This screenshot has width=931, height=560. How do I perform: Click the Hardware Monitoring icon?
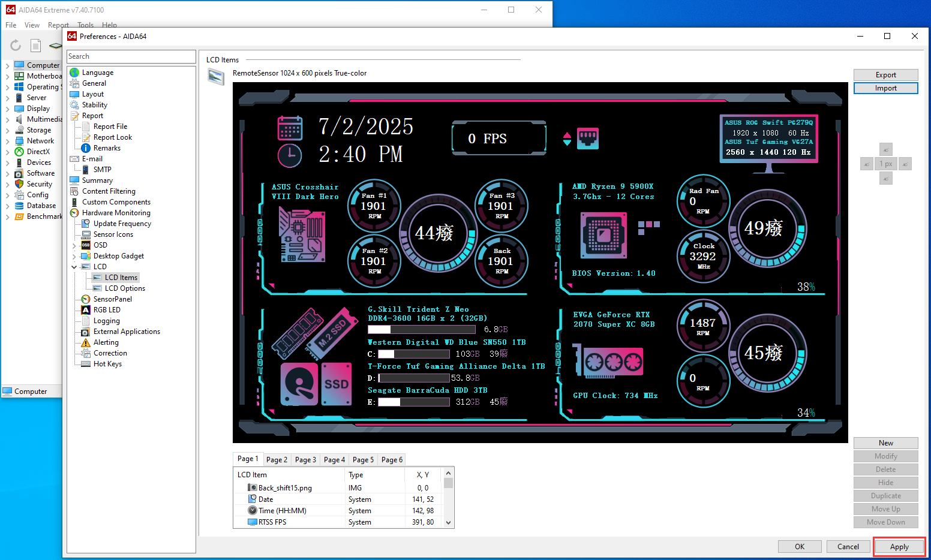(x=74, y=213)
